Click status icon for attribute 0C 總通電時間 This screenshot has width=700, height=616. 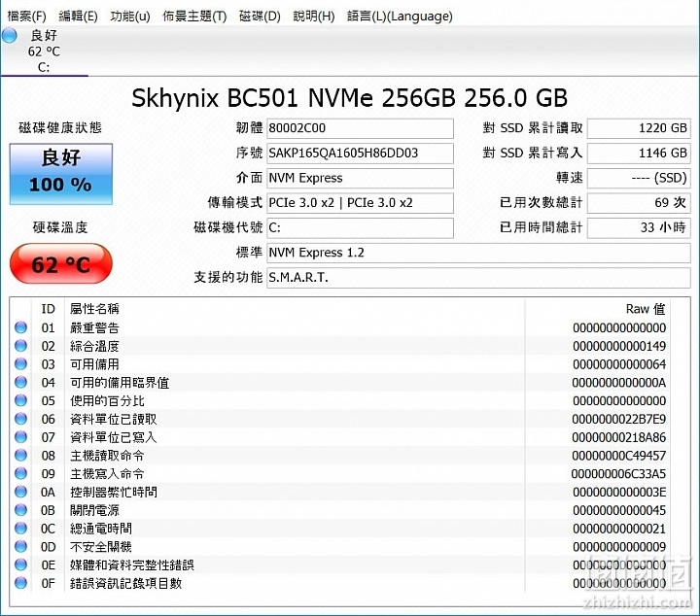click(20, 529)
